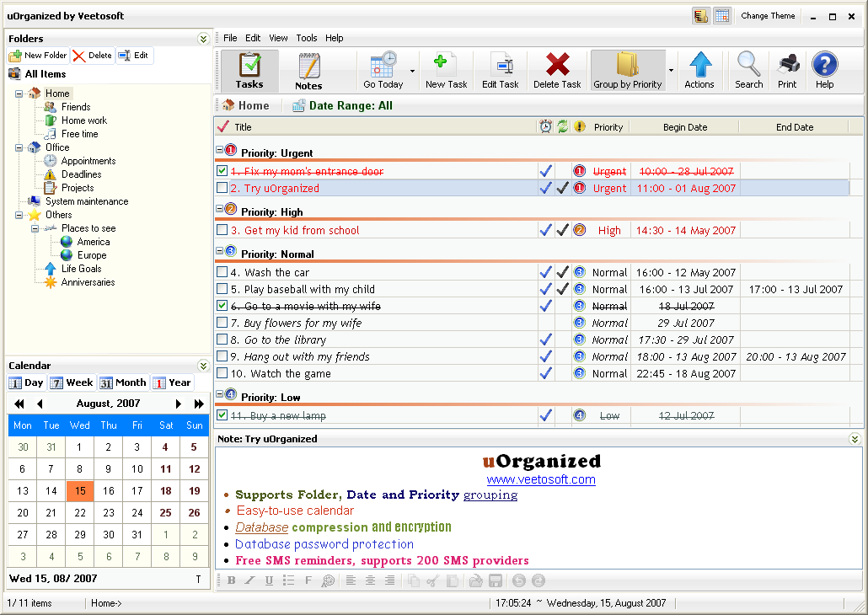Viewport: 868px width, 615px height.
Task: Collapse the Calendar panel chevron
Action: 203,366
